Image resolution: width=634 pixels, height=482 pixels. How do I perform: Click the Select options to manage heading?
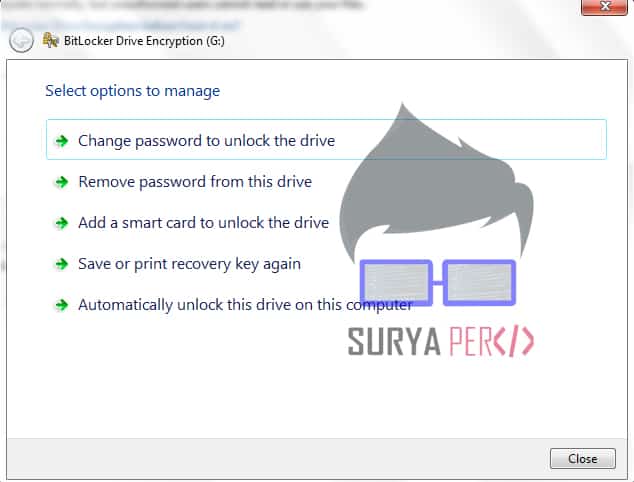point(133,91)
